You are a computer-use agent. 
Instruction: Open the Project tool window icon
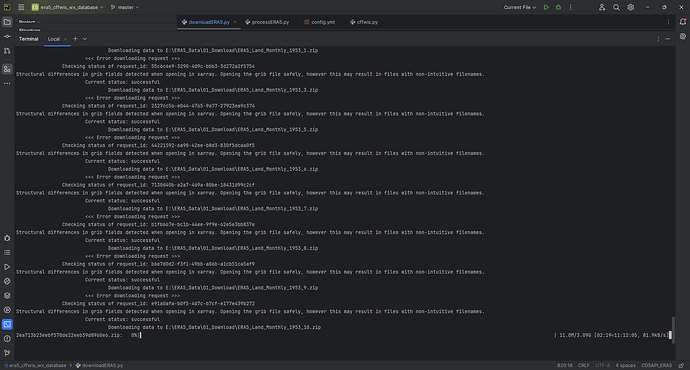point(7,22)
